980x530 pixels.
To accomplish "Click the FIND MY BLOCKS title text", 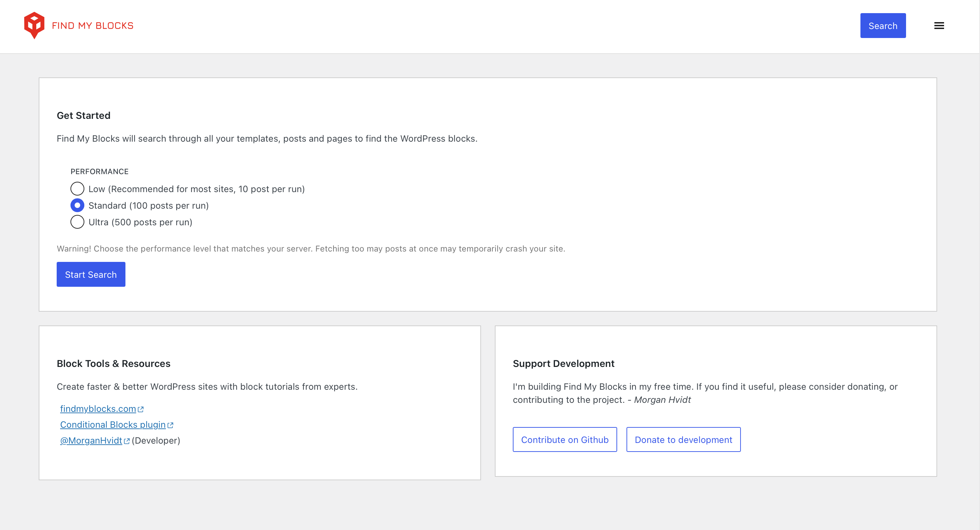I will (93, 26).
